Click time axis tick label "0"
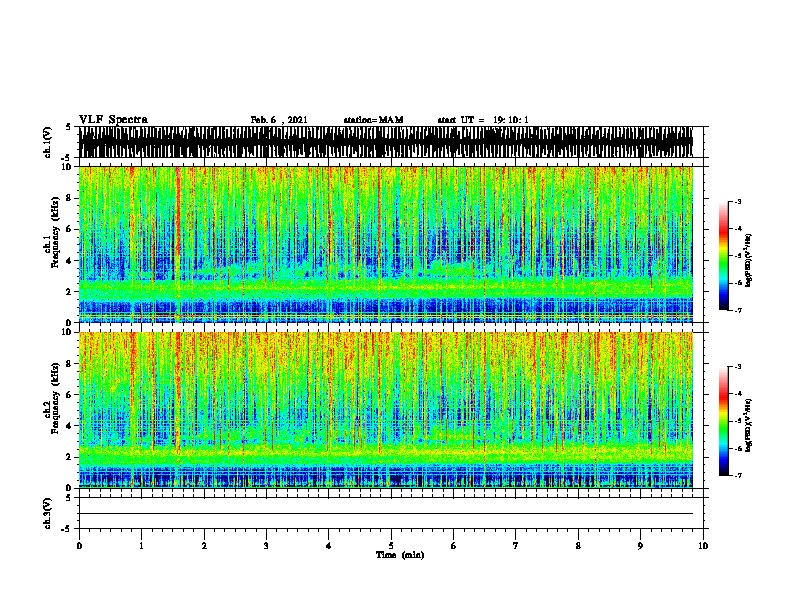Image resolution: width=792 pixels, height=612 pixels. coord(79,546)
